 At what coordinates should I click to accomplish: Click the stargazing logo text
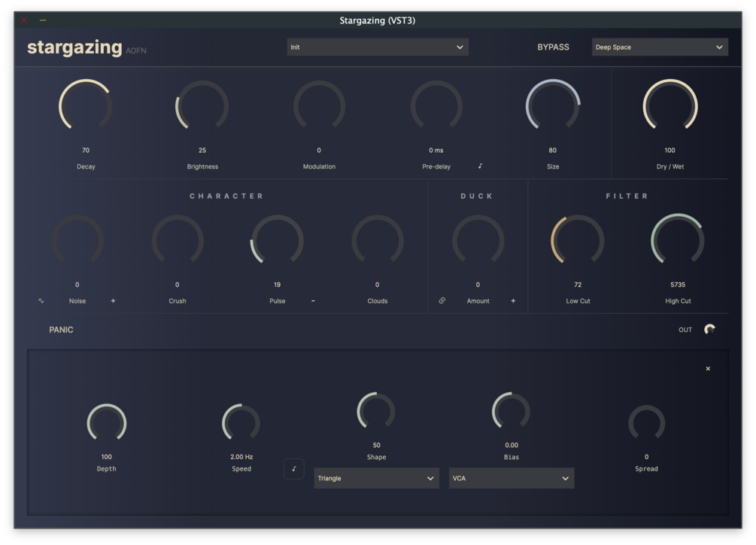(x=74, y=47)
